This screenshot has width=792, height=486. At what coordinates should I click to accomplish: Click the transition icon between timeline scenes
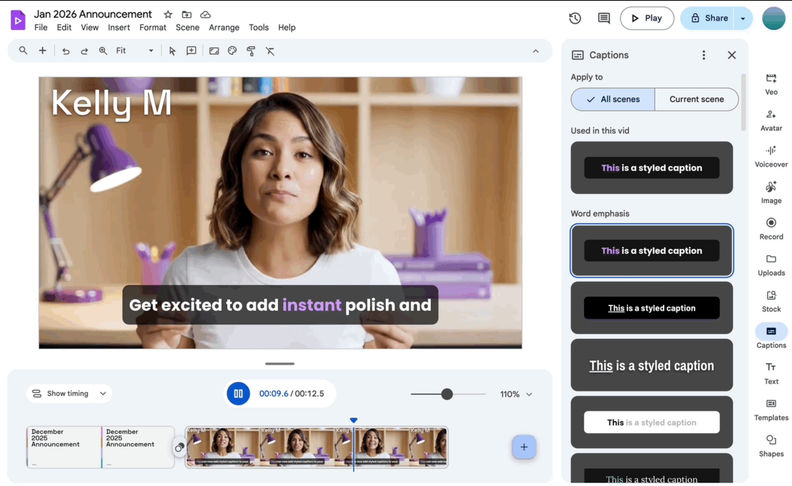point(179,448)
